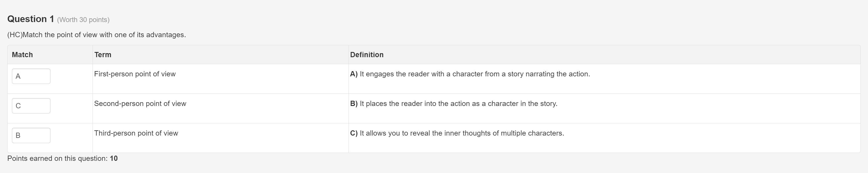Click the definition about revealing inner thoughts
The height and width of the screenshot is (173, 868).
457,133
